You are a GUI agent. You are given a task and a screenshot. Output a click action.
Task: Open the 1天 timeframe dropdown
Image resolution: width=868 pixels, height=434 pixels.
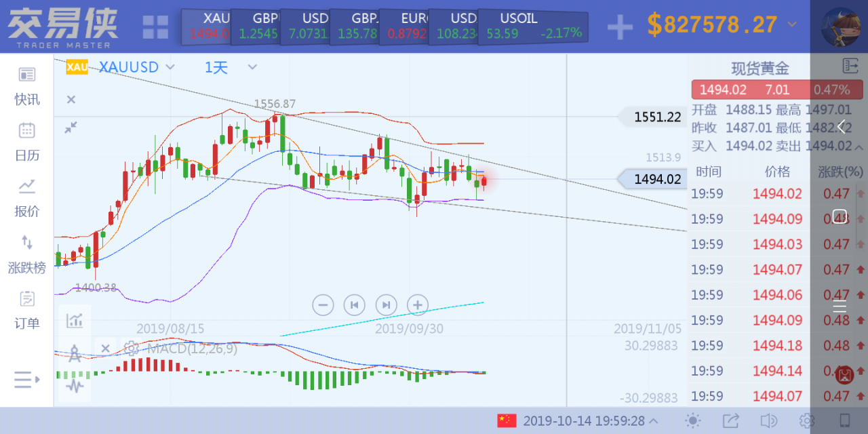[252, 67]
